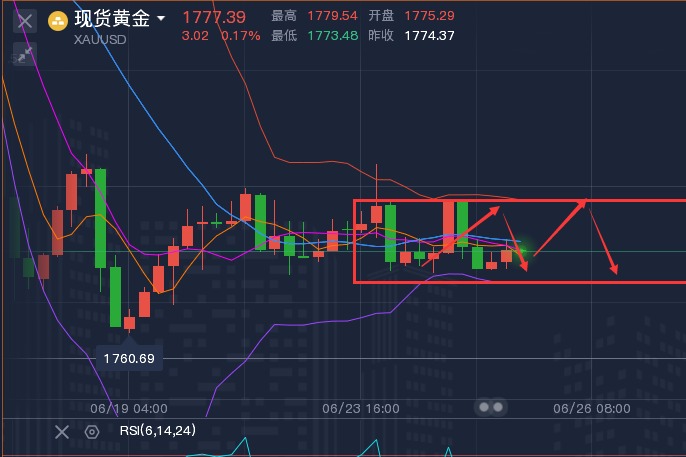Close the gold chart panel

25,19
